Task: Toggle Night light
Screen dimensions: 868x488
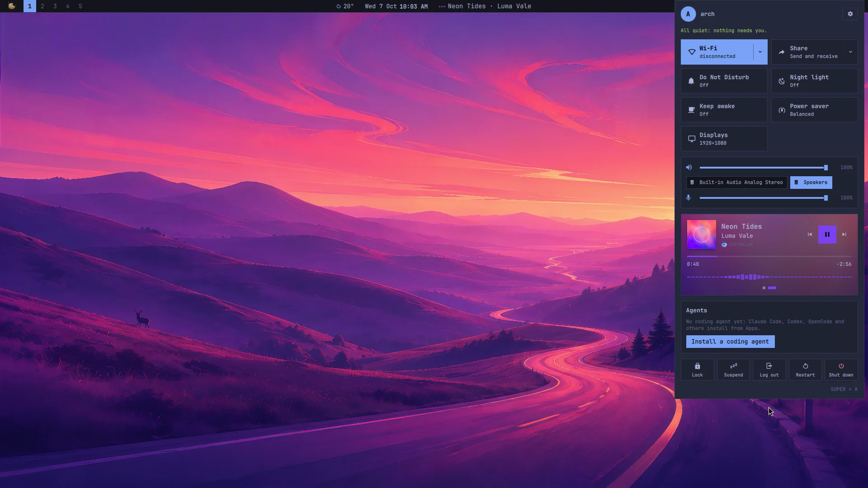Action: [814, 81]
